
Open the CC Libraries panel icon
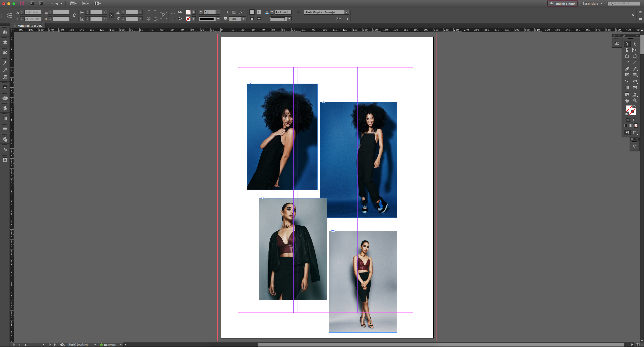coord(5,98)
